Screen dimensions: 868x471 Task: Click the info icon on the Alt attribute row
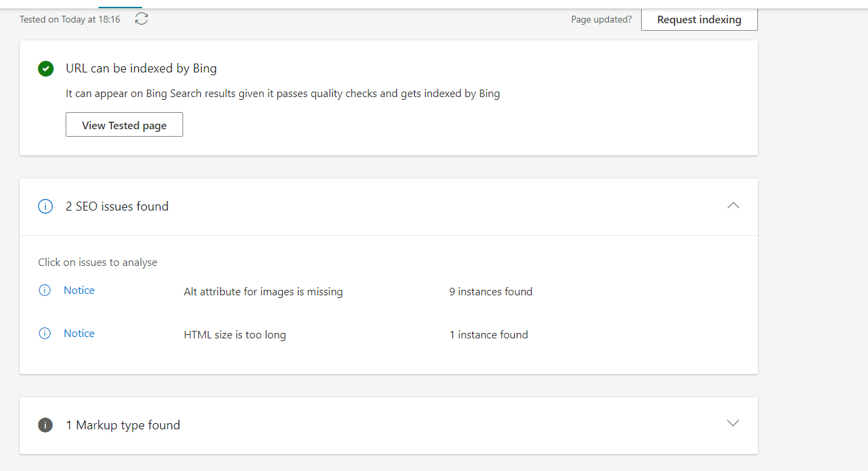[x=45, y=291]
